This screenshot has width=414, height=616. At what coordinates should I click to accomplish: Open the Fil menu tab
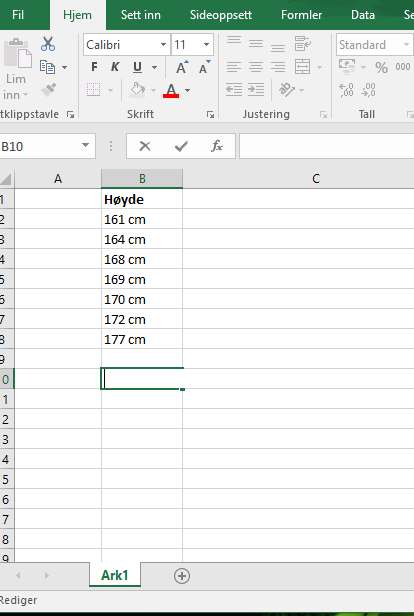[18, 15]
